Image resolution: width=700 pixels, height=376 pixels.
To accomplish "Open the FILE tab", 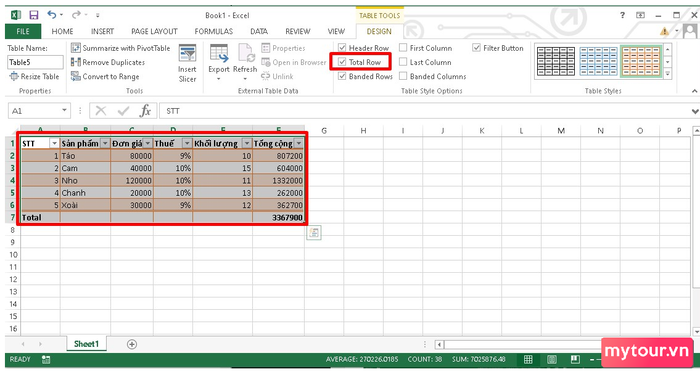I will [23, 31].
